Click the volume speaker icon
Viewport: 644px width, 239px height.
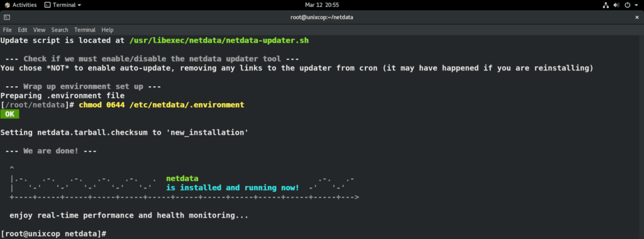616,5
